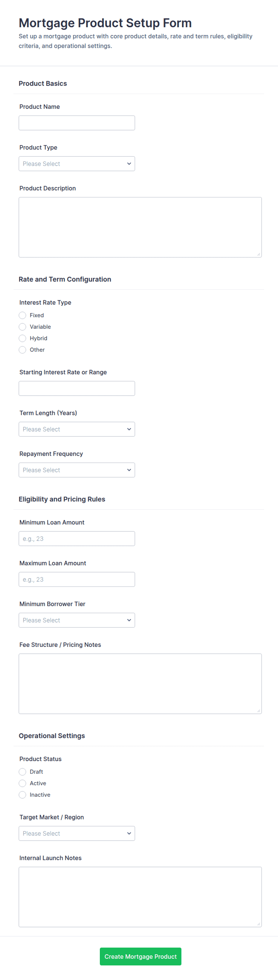Click into the Product Description text area
278x980 pixels.
pos(140,227)
